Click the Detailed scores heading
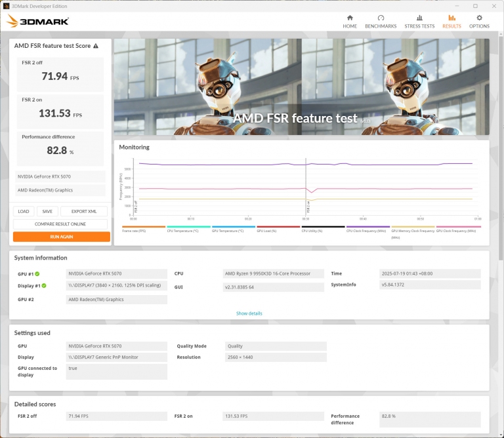The height and width of the screenshot is (438, 504). pyautogui.click(x=35, y=405)
